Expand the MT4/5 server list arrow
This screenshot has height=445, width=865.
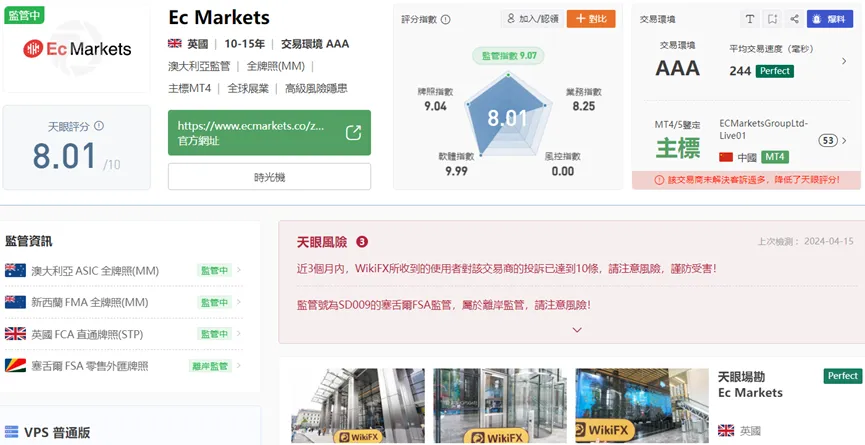coord(844,141)
